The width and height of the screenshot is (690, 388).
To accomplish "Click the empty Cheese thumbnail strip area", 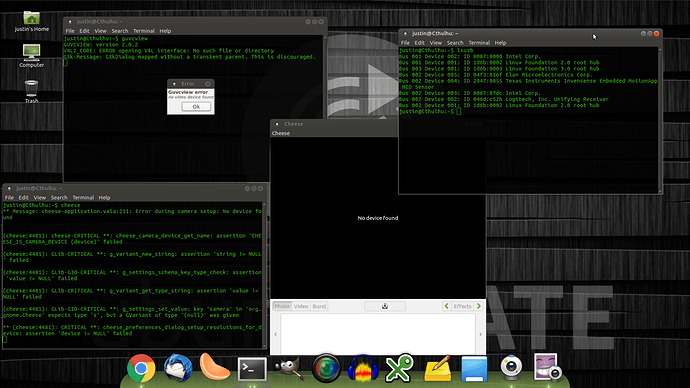I will [378, 334].
